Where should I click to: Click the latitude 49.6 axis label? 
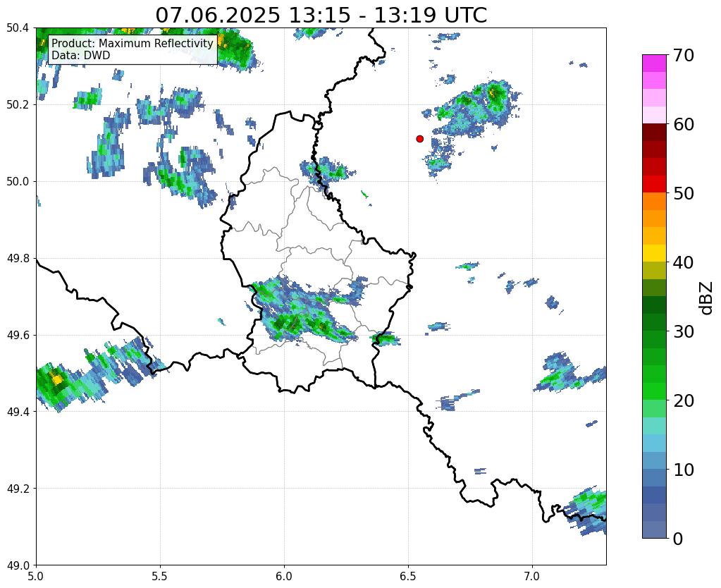coord(18,335)
